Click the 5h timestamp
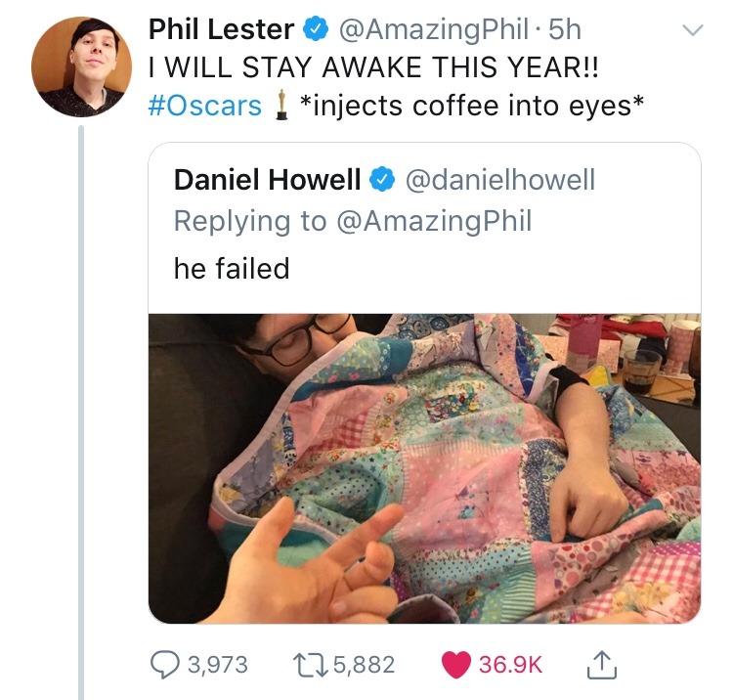 564,30
